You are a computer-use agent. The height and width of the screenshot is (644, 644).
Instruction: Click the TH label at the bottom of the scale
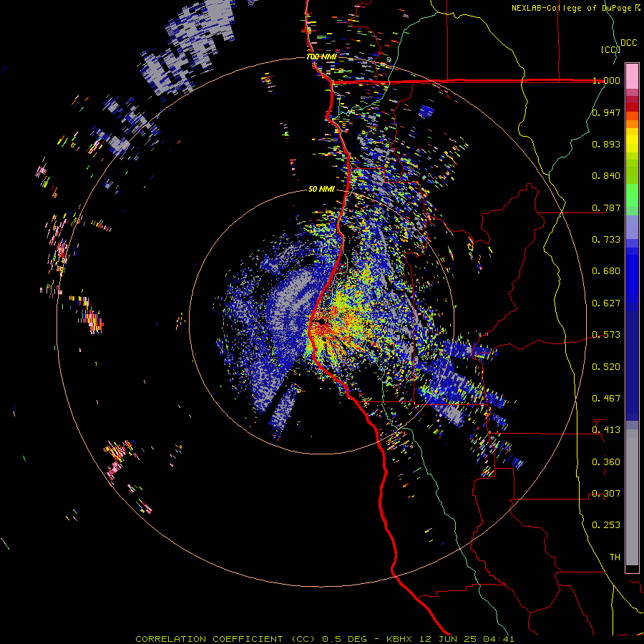615,557
